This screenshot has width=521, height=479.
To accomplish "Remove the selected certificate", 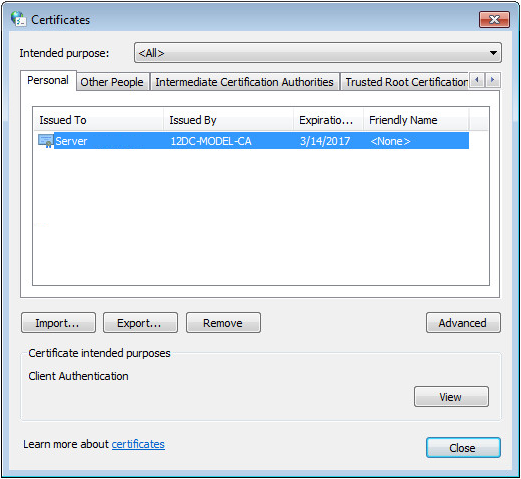I will (223, 323).
